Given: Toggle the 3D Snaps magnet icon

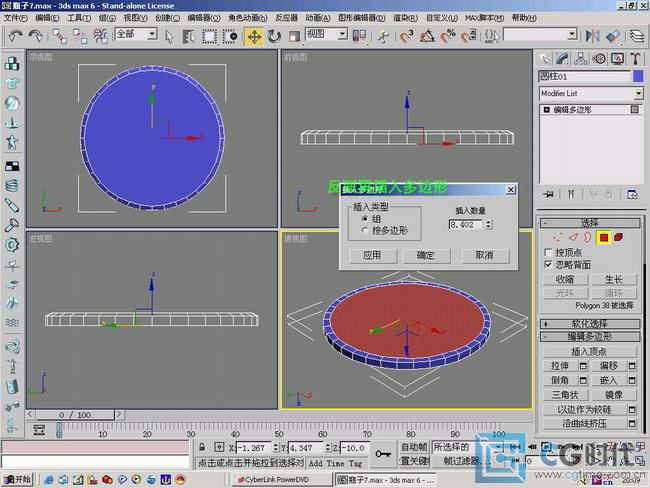Looking at the screenshot, I should [406, 36].
